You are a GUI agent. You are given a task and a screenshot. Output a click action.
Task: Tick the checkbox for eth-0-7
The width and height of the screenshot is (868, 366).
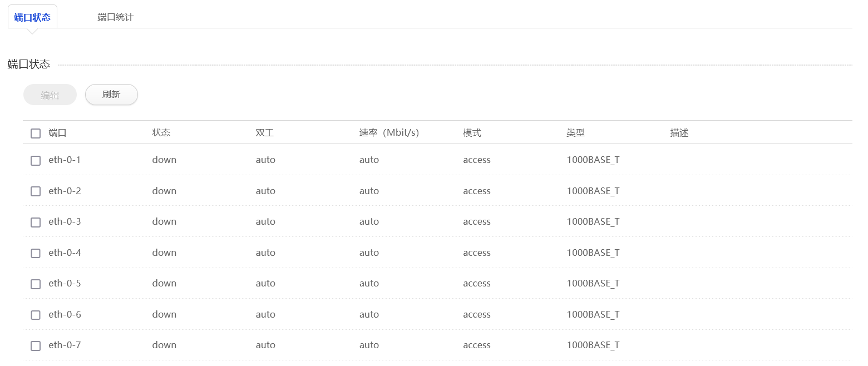pyautogui.click(x=36, y=346)
